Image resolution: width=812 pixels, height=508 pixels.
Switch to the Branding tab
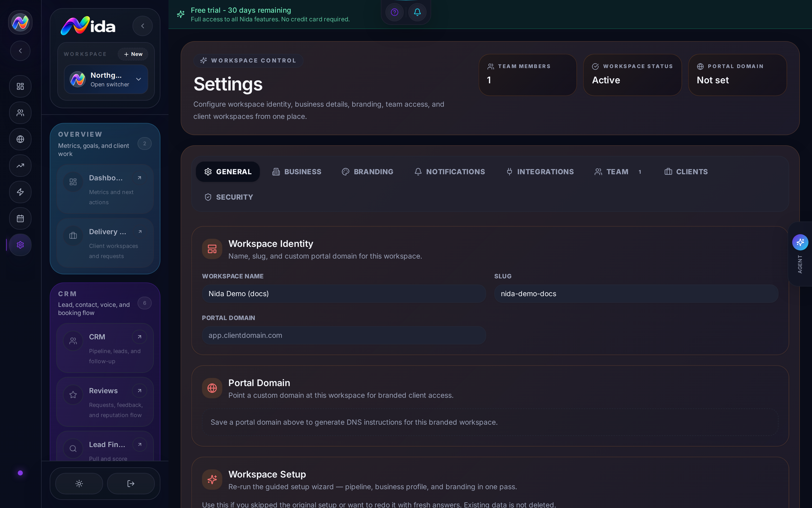[367, 172]
